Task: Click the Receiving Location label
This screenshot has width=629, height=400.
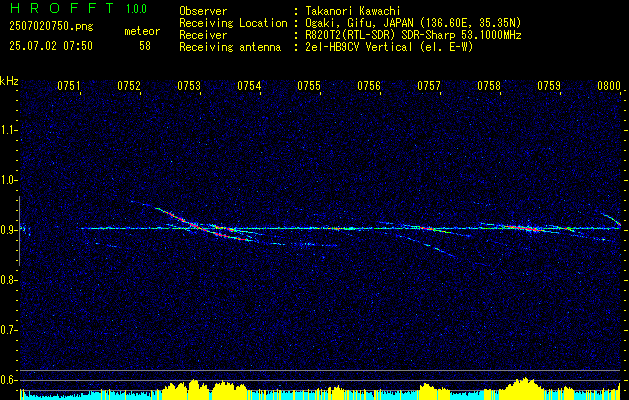Action: coord(233,23)
